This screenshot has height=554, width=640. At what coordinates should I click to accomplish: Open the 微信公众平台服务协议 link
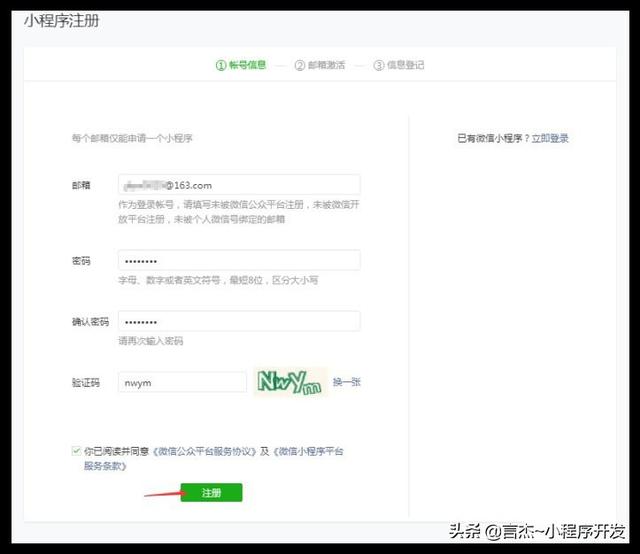pos(204,451)
